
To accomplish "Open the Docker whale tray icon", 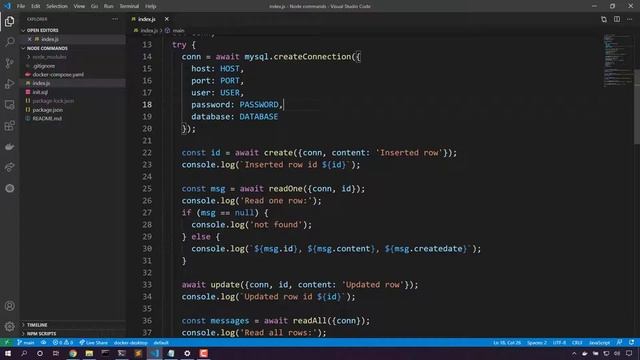I will (x=585, y=353).
